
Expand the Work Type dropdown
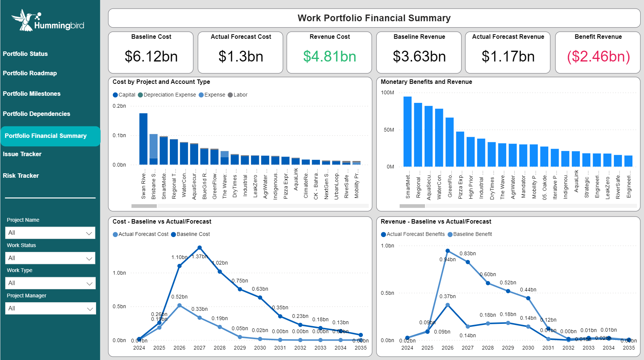click(50, 283)
